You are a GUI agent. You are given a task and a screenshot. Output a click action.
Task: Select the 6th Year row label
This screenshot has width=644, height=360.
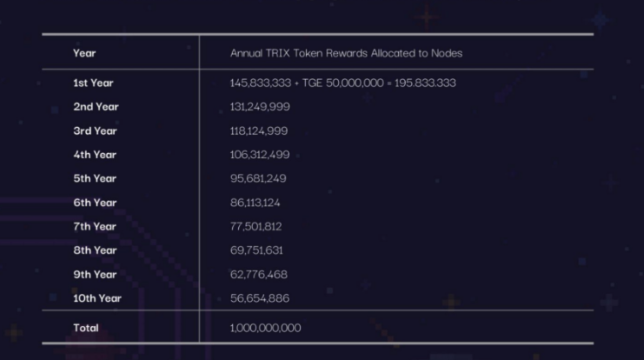[95, 203]
